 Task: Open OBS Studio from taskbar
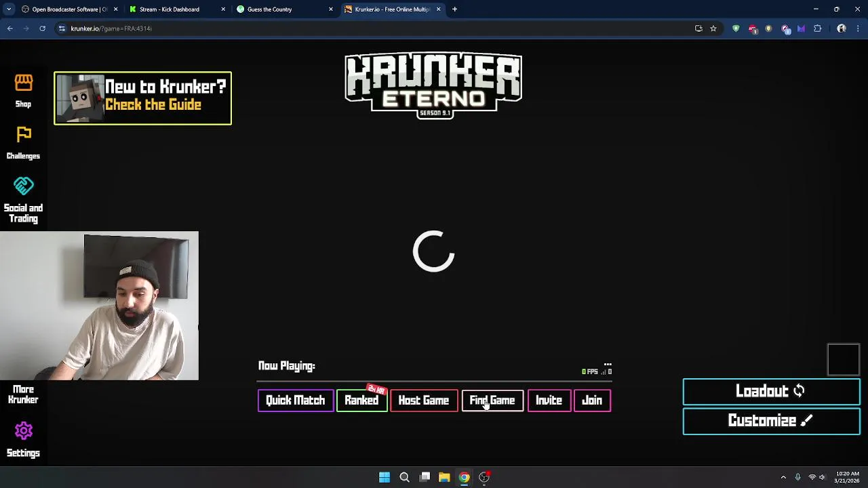click(484, 477)
